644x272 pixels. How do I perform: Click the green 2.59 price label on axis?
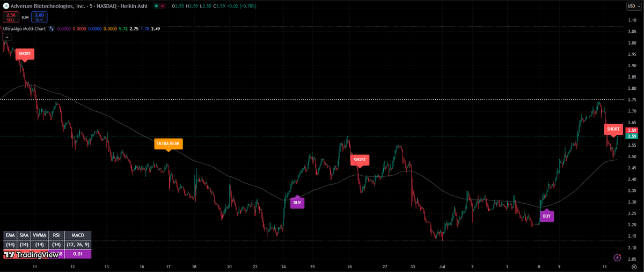coord(632,136)
